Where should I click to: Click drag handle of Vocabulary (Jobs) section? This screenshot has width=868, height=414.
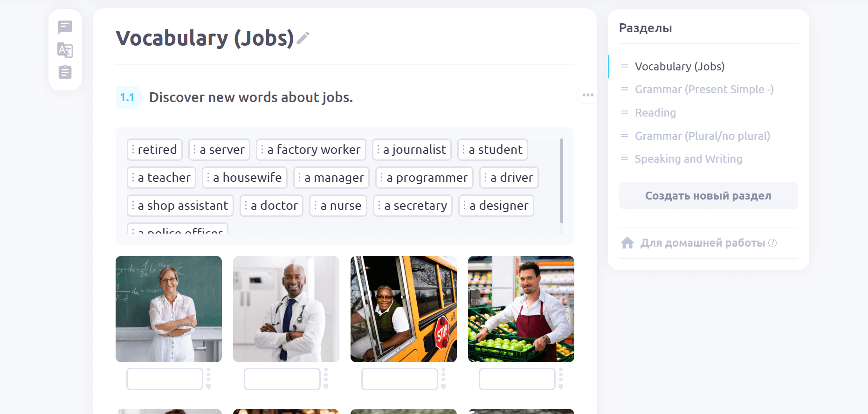click(x=624, y=66)
